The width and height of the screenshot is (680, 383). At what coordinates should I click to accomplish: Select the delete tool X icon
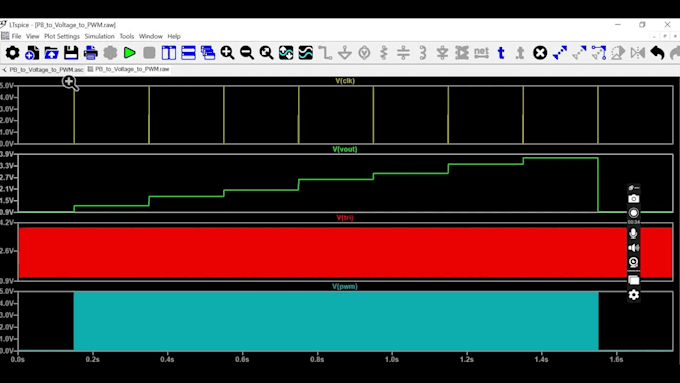(540, 53)
